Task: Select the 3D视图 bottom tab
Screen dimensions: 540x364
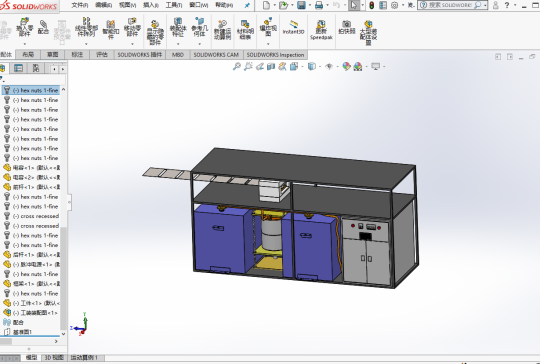Action: click(54, 357)
